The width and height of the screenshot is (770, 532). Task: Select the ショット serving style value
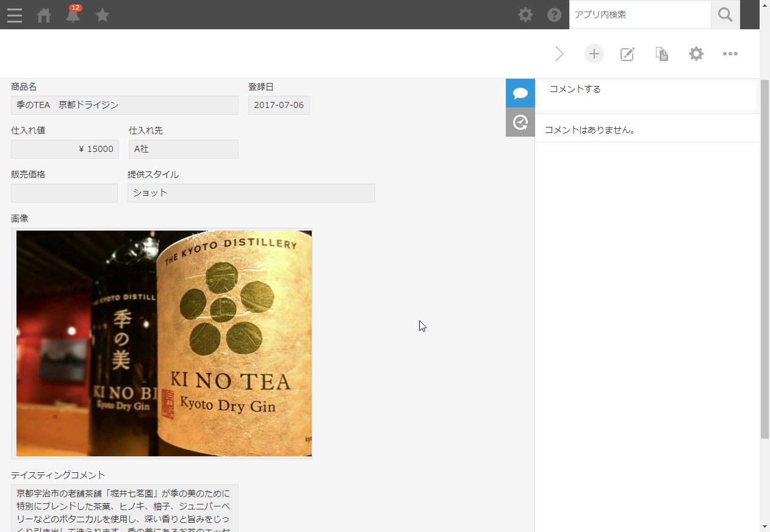point(251,193)
